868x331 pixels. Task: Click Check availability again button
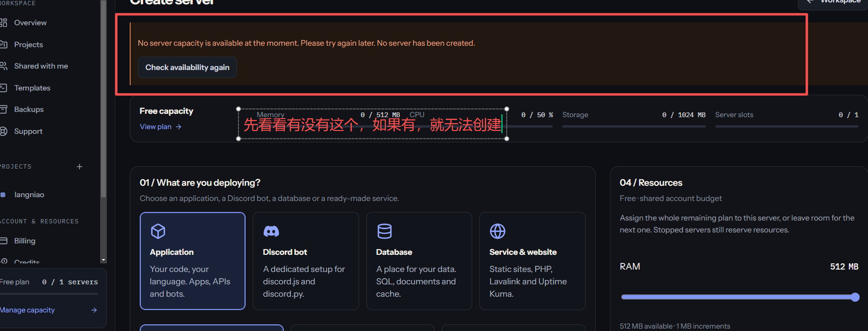187,68
